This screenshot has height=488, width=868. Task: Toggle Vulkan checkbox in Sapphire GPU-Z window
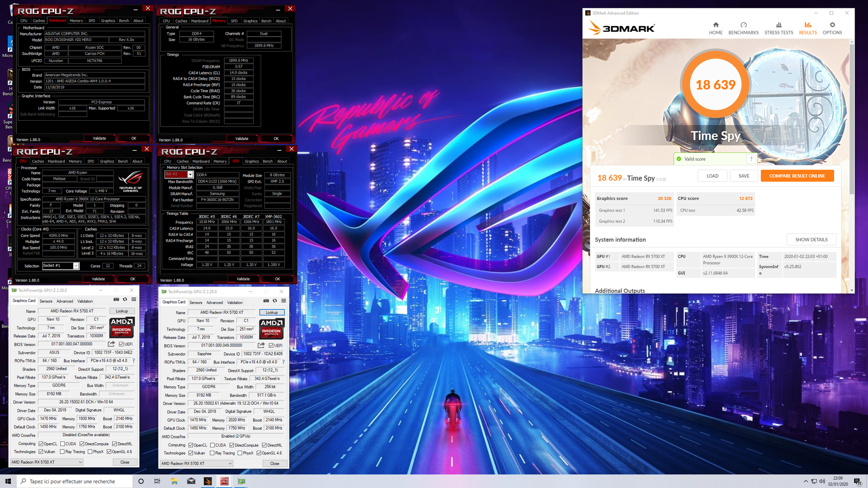pos(191,453)
